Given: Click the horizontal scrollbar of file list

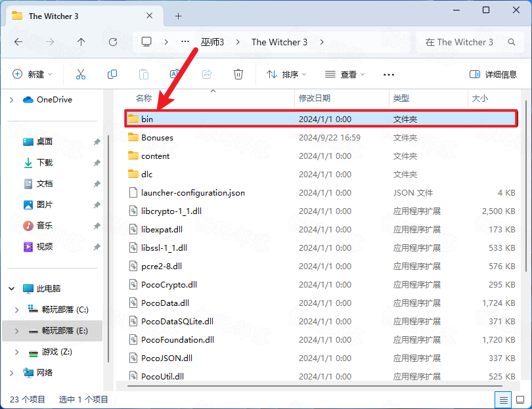Looking at the screenshot, I should [315, 385].
